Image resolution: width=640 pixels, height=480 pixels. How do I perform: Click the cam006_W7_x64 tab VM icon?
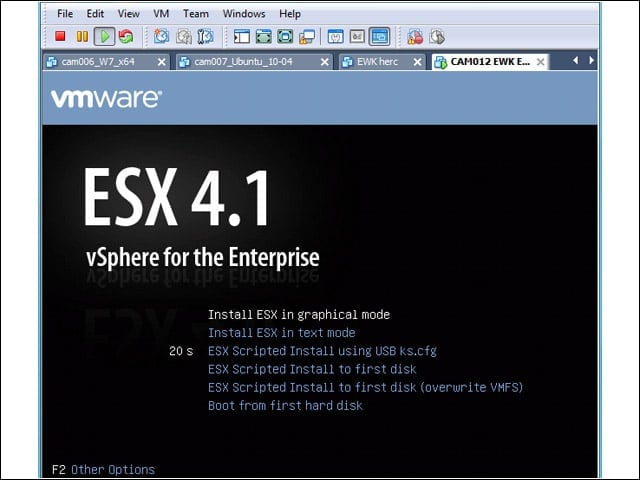(52, 62)
